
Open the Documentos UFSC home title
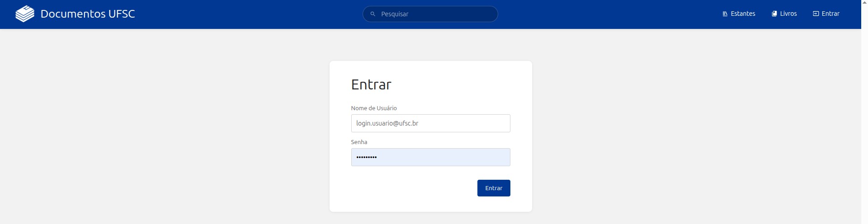pyautogui.click(x=88, y=14)
